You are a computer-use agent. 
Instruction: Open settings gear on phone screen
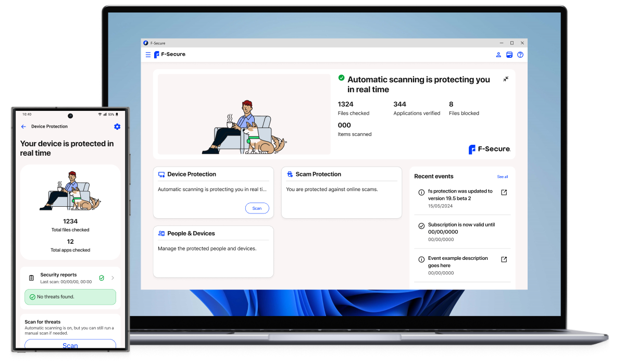(117, 127)
